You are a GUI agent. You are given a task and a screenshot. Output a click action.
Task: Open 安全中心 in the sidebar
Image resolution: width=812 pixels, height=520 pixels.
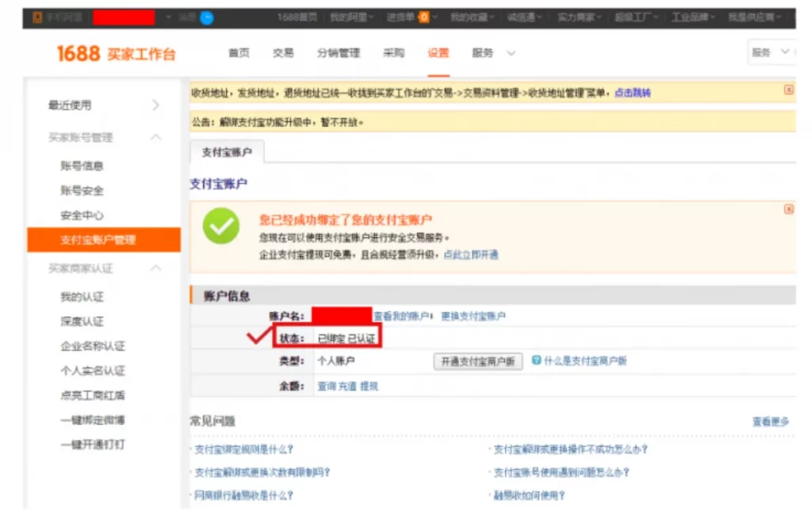pos(82,216)
